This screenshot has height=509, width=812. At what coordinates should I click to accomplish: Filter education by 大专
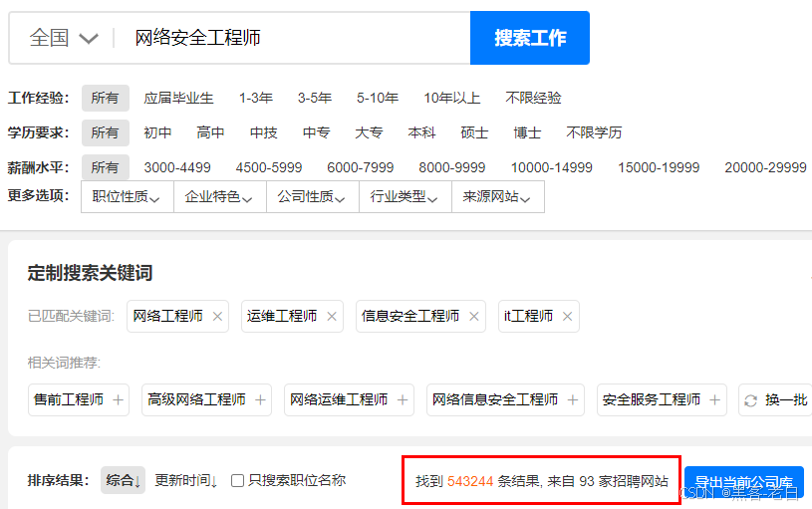pos(369,132)
